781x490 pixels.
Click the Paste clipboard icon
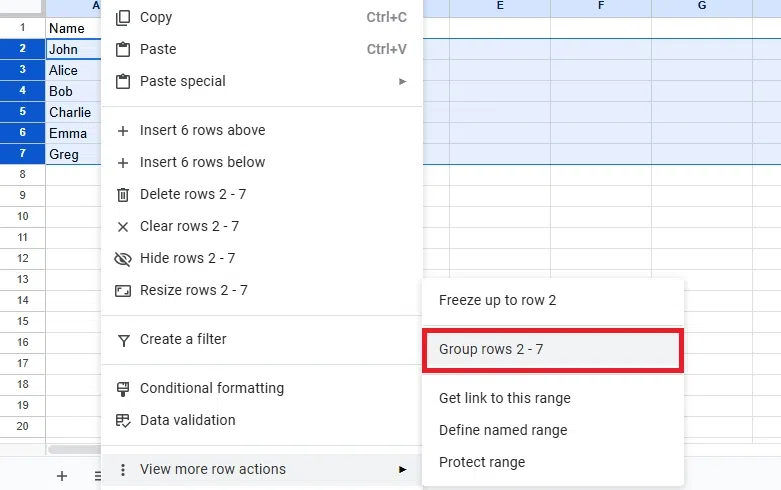coord(123,49)
